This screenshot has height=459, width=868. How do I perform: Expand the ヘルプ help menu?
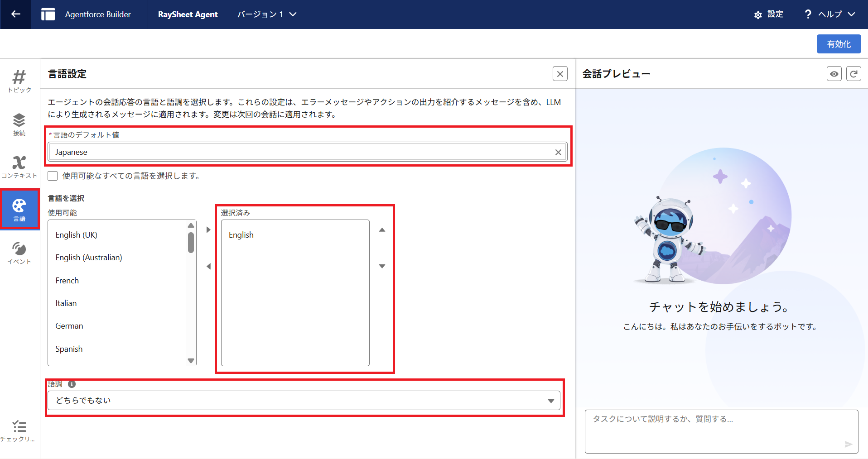coord(829,14)
